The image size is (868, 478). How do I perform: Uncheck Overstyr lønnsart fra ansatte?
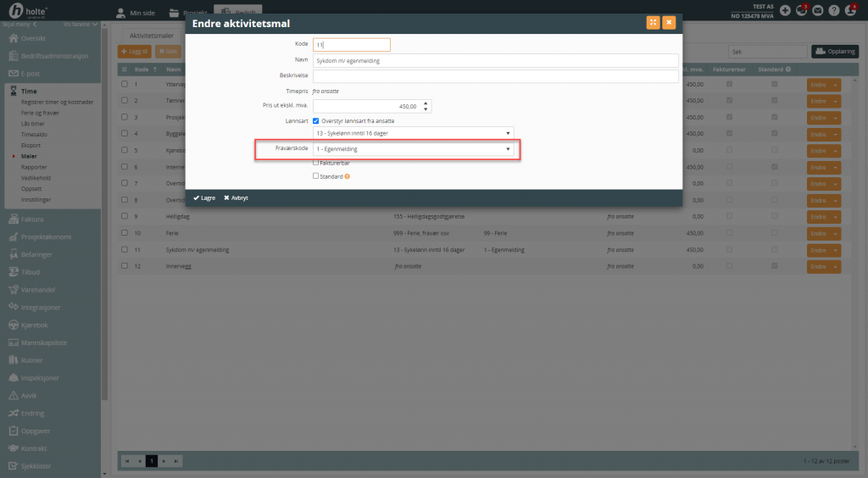pos(316,121)
